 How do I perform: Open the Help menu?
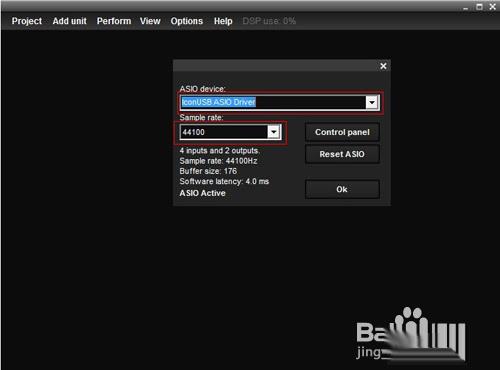tap(223, 21)
